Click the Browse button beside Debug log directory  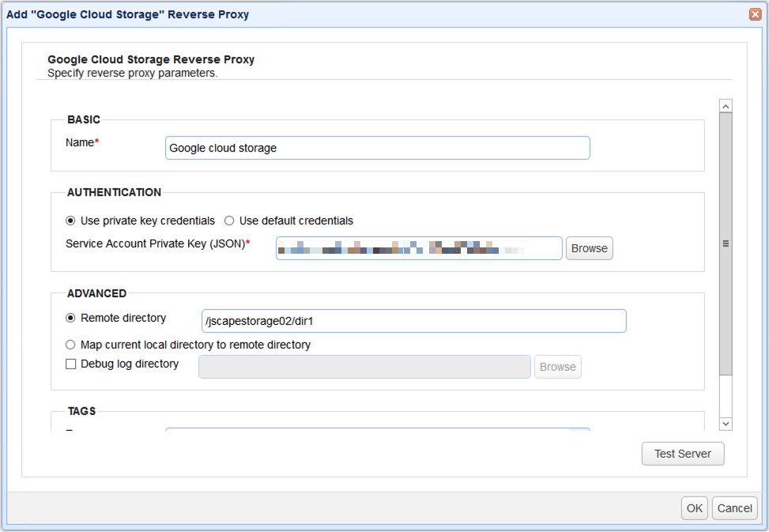tap(557, 366)
